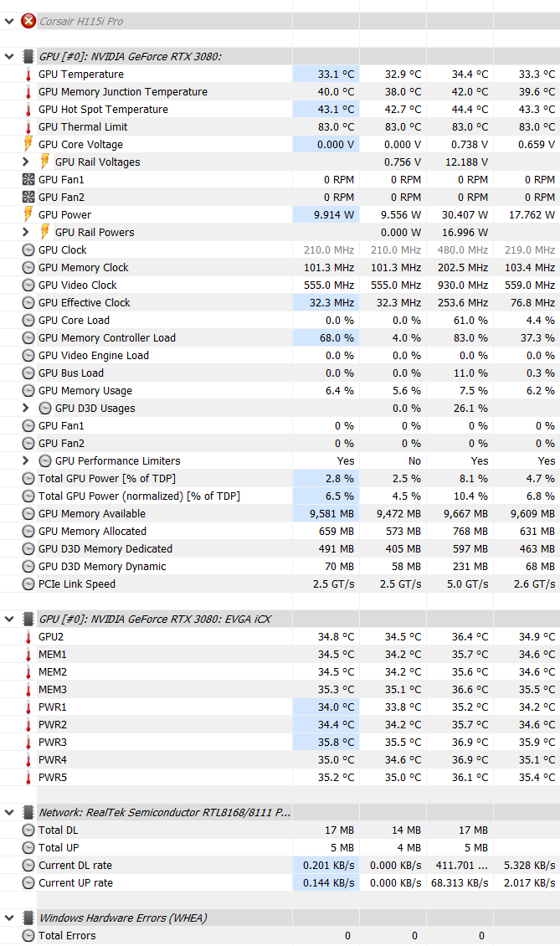Click the thermometer icon for GPU Temperature
Screen dimensions: 560x946
pos(28,75)
